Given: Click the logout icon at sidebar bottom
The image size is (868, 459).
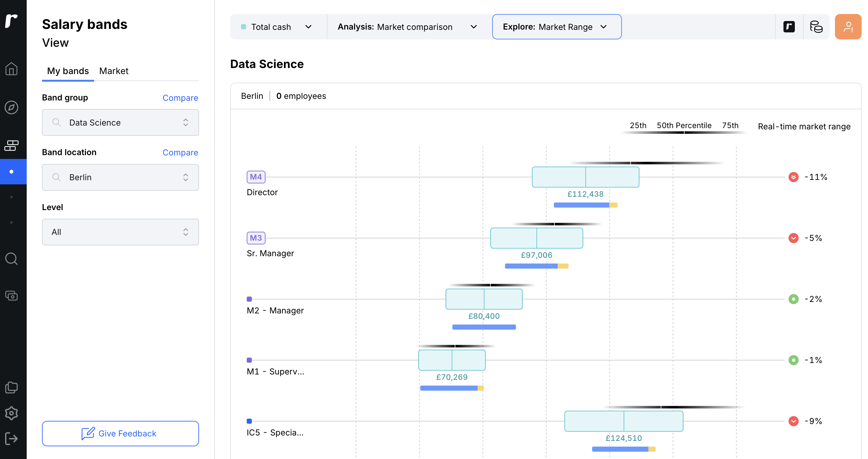Looking at the screenshot, I should click(11, 438).
